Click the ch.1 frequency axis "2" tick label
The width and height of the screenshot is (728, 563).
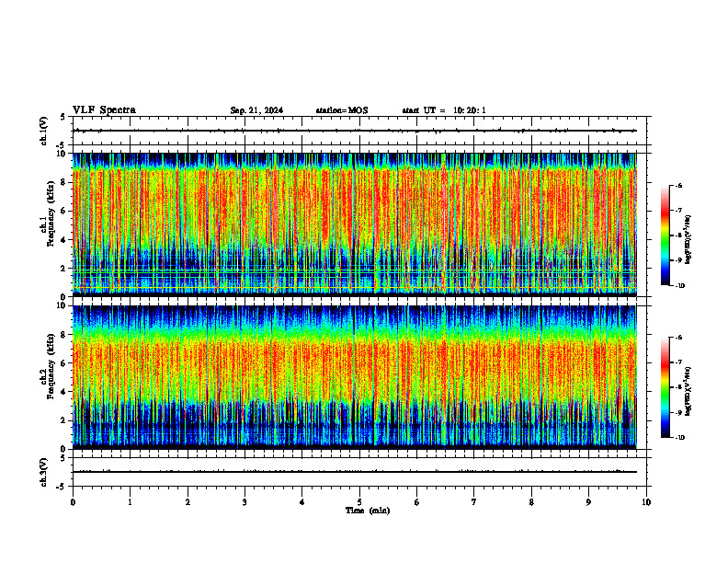click(64, 268)
